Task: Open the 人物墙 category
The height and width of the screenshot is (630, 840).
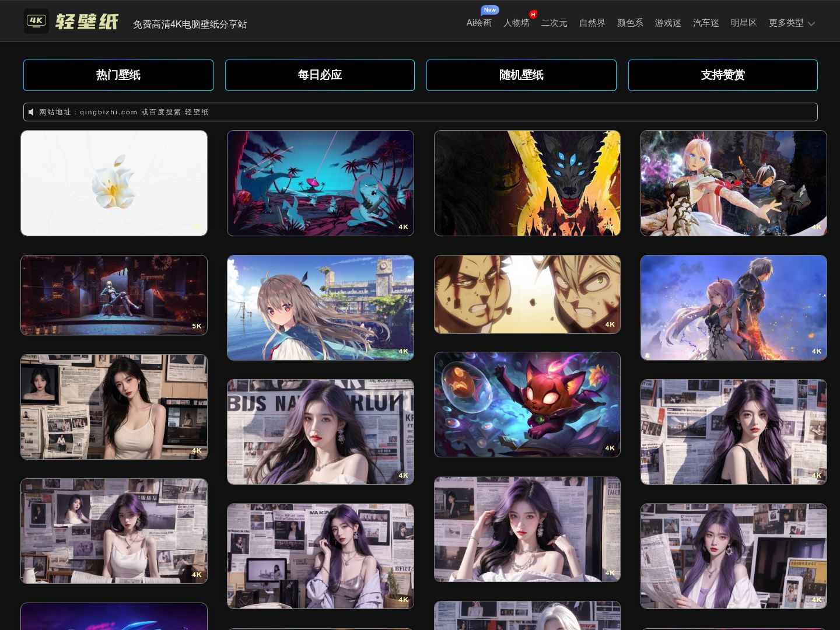Action: 516,23
